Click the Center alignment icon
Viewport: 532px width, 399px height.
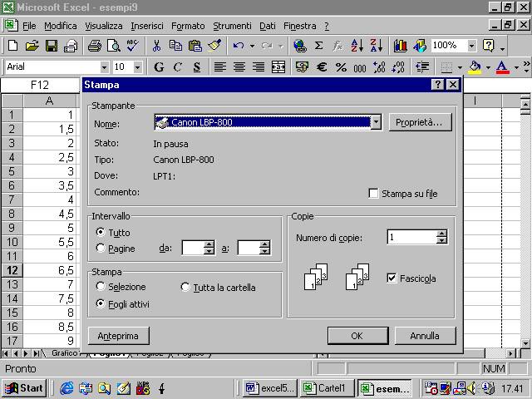click(239, 67)
